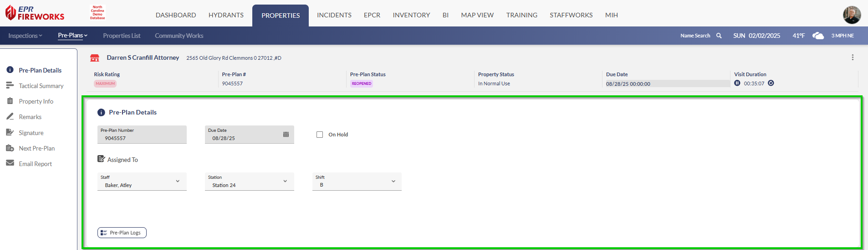Open Email Report from sidebar
This screenshot has width=868, height=250.
(x=35, y=164)
